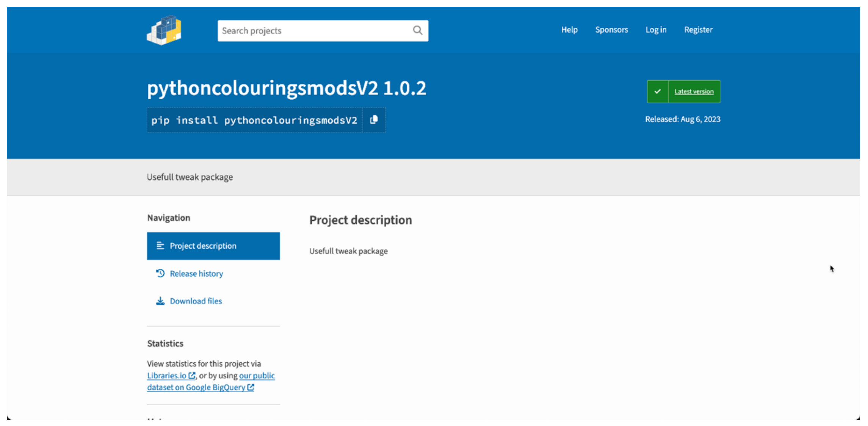
Task: Click the Release history clock icon
Action: pyautogui.click(x=160, y=273)
